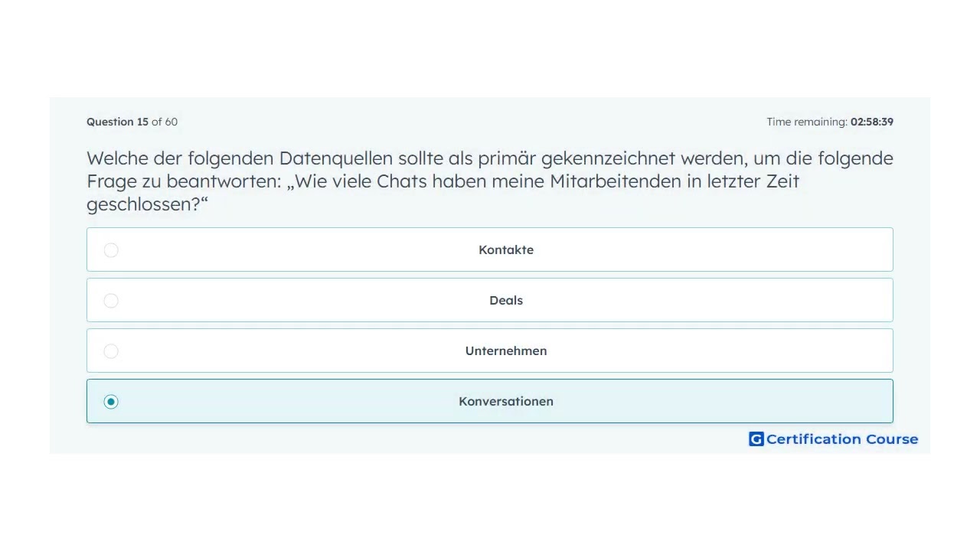Click the selected Konversationen radio button

tap(111, 402)
